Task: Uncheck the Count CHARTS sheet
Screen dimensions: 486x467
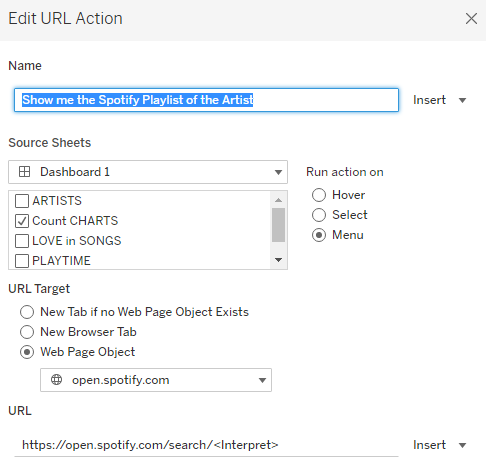Action: click(22, 221)
